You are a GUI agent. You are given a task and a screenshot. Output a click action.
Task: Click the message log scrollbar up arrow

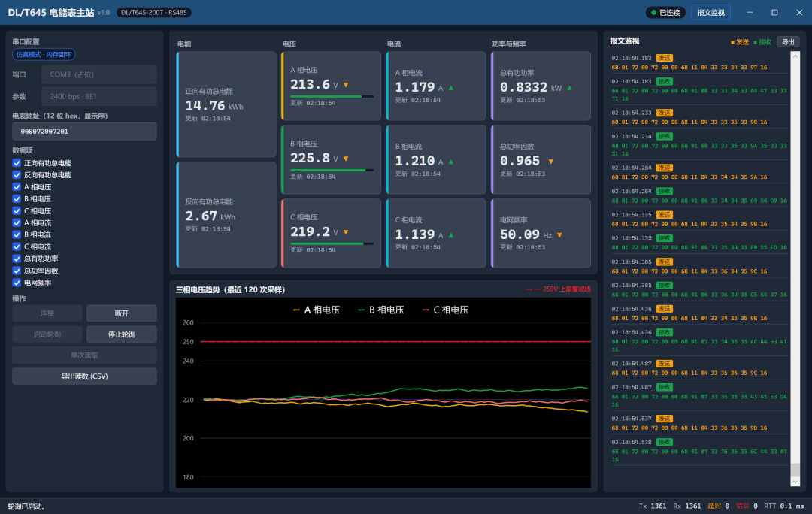(x=795, y=56)
